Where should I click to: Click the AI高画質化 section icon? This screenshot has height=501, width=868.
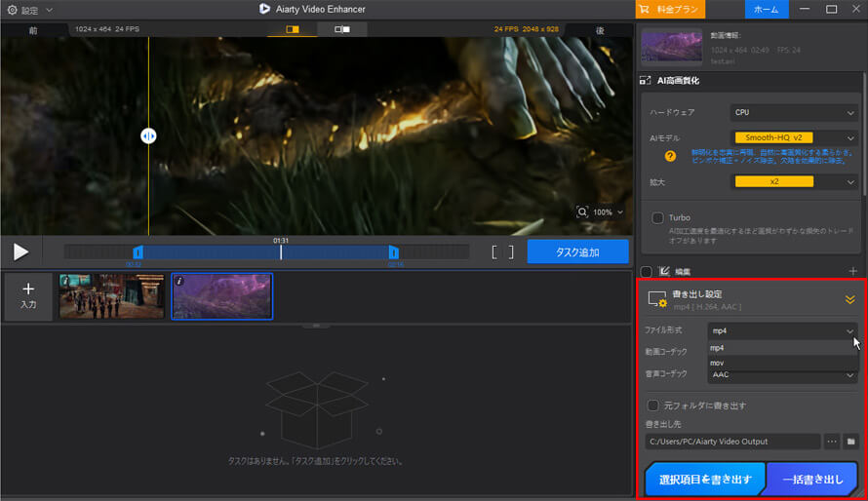point(646,81)
